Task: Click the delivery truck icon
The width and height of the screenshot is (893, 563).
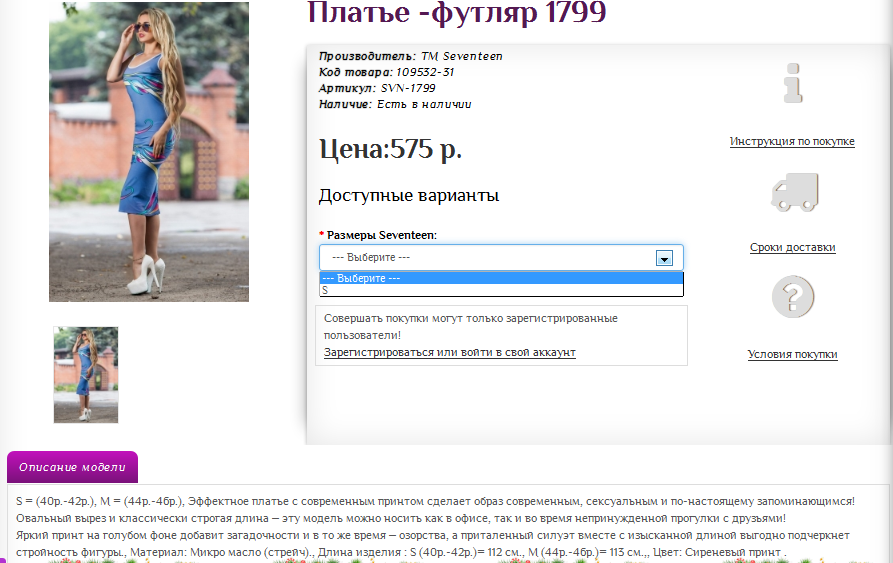Action: coord(795,192)
